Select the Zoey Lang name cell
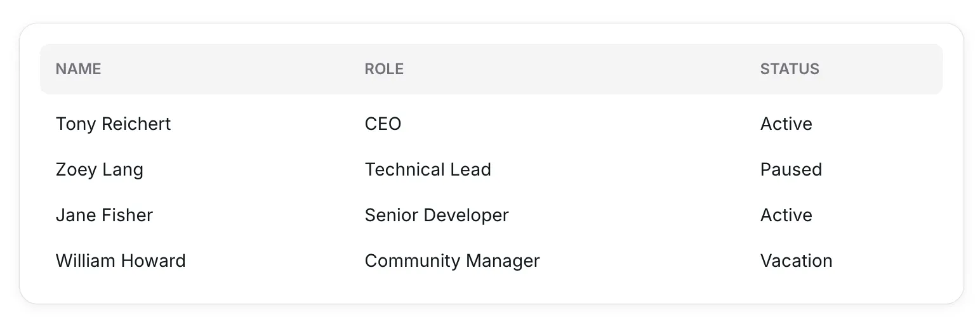This screenshot has width=980, height=322. [x=100, y=170]
